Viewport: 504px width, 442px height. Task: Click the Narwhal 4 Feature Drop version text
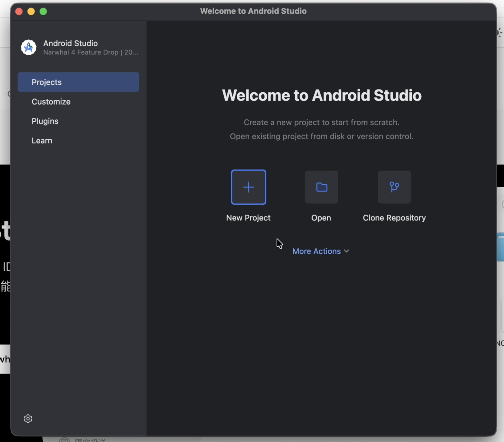tap(91, 52)
